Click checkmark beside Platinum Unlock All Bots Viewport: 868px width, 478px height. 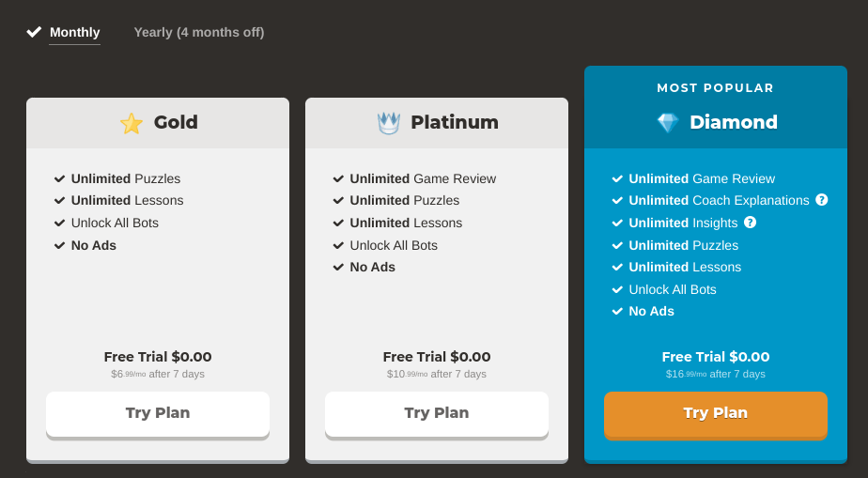coord(338,245)
